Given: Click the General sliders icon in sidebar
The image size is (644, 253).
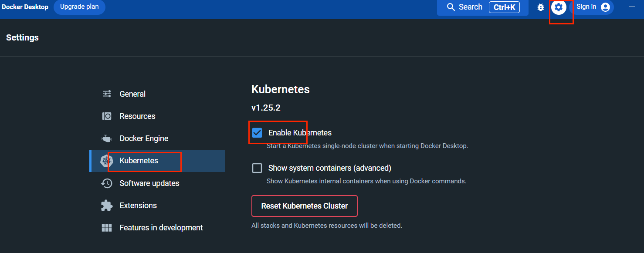Looking at the screenshot, I should tap(107, 94).
